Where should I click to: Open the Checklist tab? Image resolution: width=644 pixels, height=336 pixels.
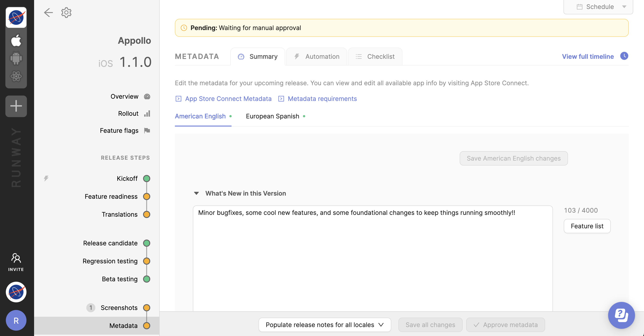375,57
